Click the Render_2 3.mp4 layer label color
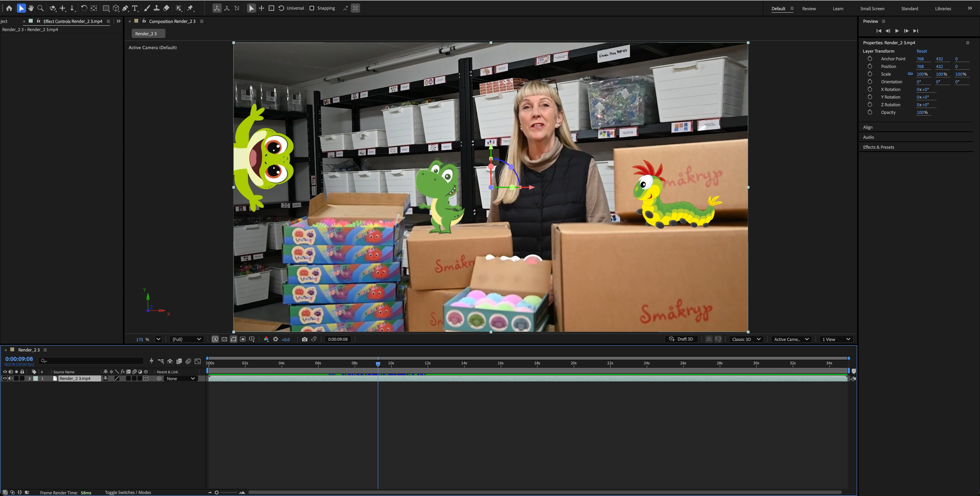Image resolution: width=980 pixels, height=496 pixels. click(x=36, y=378)
